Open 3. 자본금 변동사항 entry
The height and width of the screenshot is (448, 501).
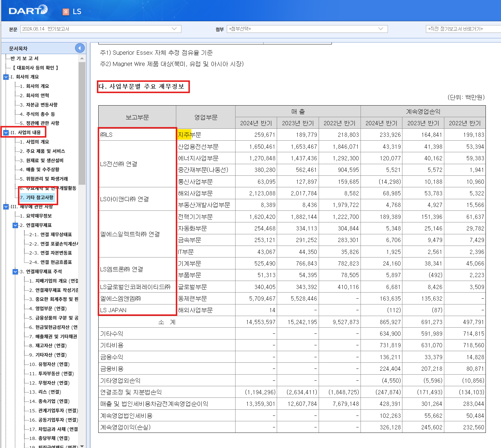[x=39, y=105]
